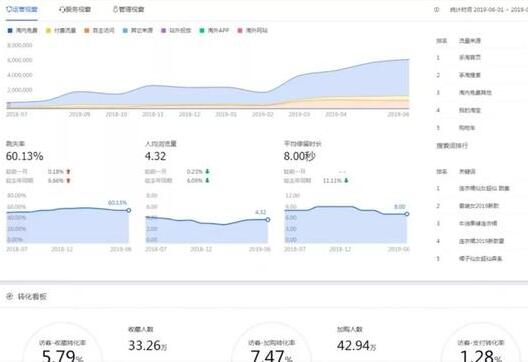Toggle the light blue 其它来源 legend series
The height and width of the screenshot is (362, 528).
(138, 31)
